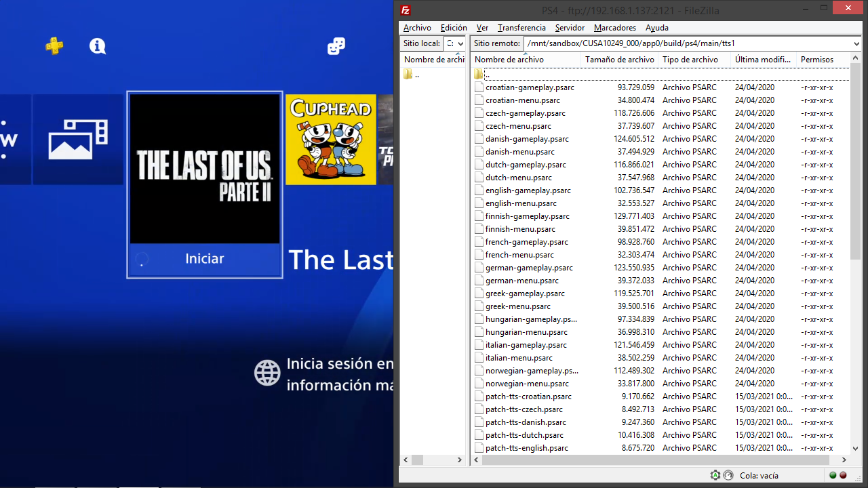Viewport: 868px width, 488px height.
Task: Expand the Sitio remoto path dropdown
Action: click(x=856, y=43)
